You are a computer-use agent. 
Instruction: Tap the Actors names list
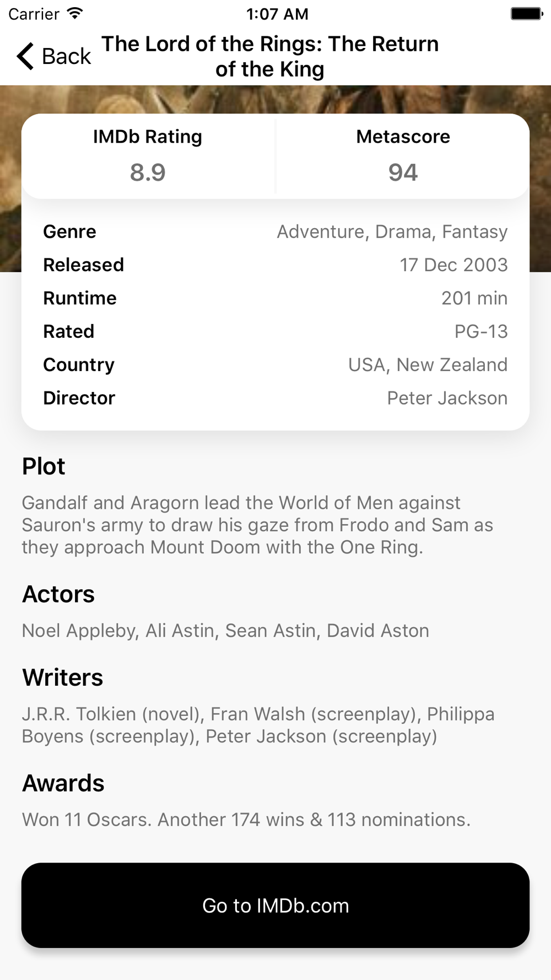(x=225, y=631)
